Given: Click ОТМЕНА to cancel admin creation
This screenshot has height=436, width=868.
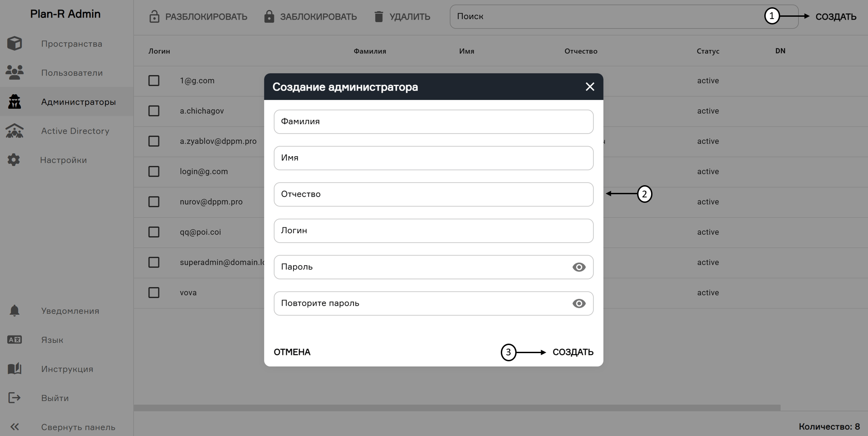Looking at the screenshot, I should pyautogui.click(x=292, y=352).
